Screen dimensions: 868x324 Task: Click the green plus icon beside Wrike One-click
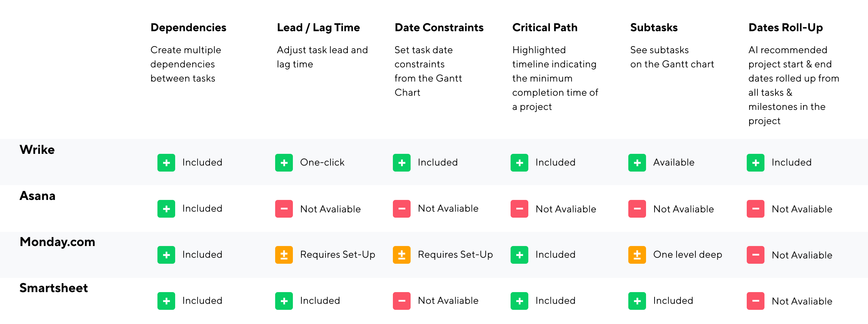click(x=284, y=163)
